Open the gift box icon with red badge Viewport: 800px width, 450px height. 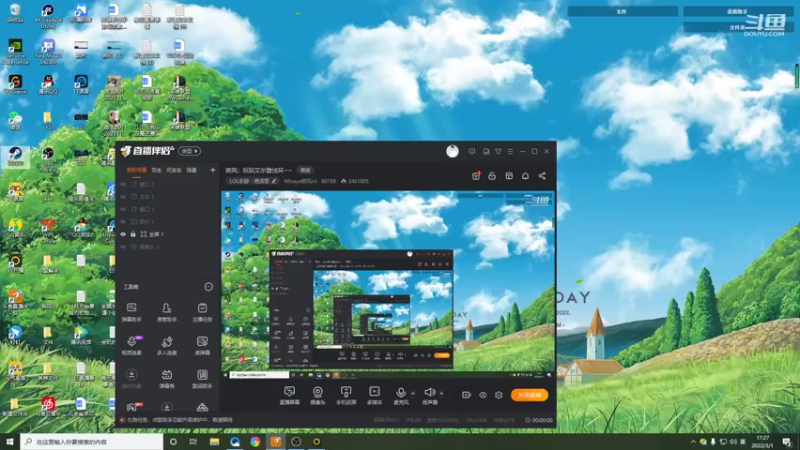pos(476,176)
